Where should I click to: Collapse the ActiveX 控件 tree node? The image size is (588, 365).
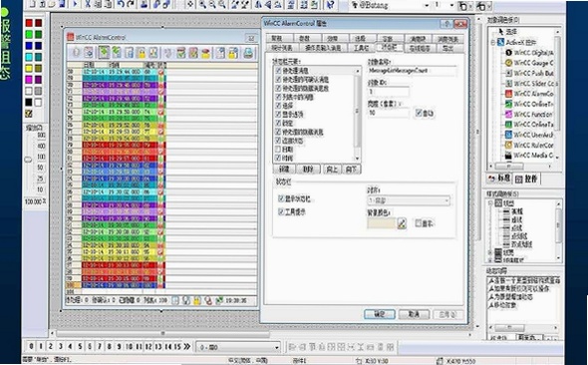(493, 42)
